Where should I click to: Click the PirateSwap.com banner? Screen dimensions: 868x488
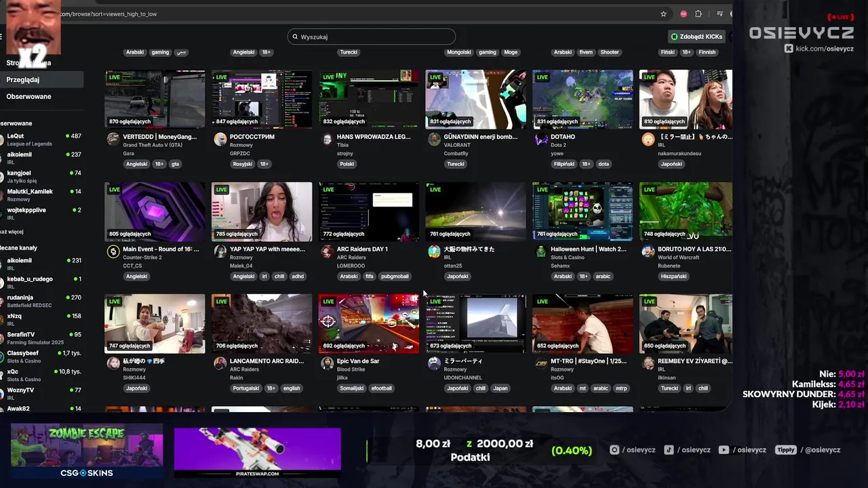[x=258, y=452]
